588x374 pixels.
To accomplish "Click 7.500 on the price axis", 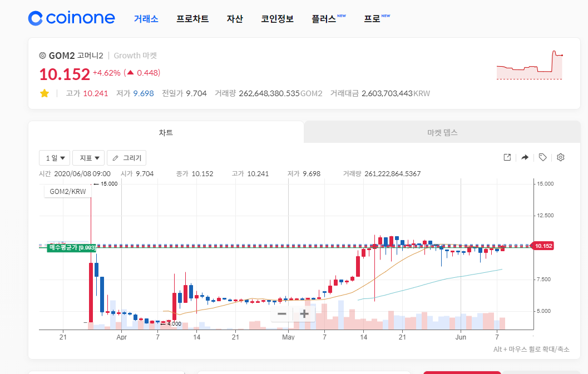I will [543, 280].
